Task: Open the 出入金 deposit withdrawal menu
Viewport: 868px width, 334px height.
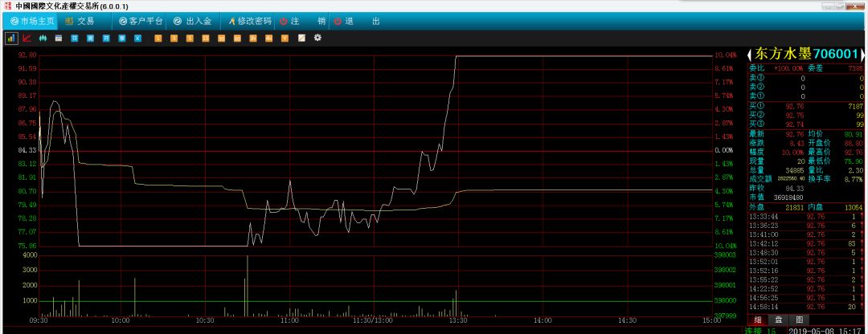Action: tap(193, 21)
